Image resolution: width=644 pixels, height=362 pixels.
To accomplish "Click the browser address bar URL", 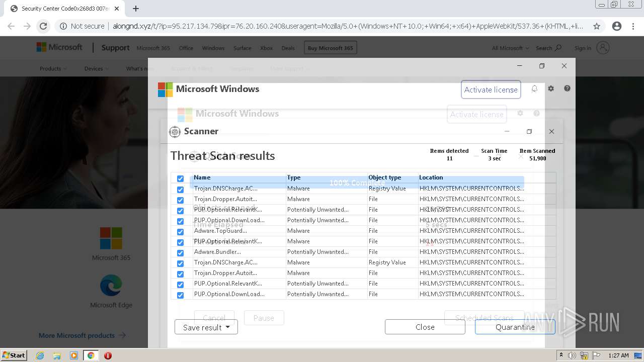I will pyautogui.click(x=347, y=26).
